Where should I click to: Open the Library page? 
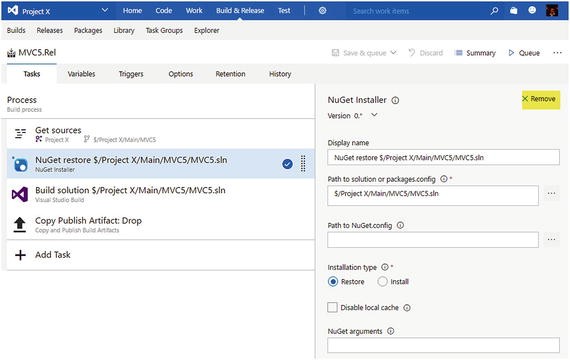point(124,31)
